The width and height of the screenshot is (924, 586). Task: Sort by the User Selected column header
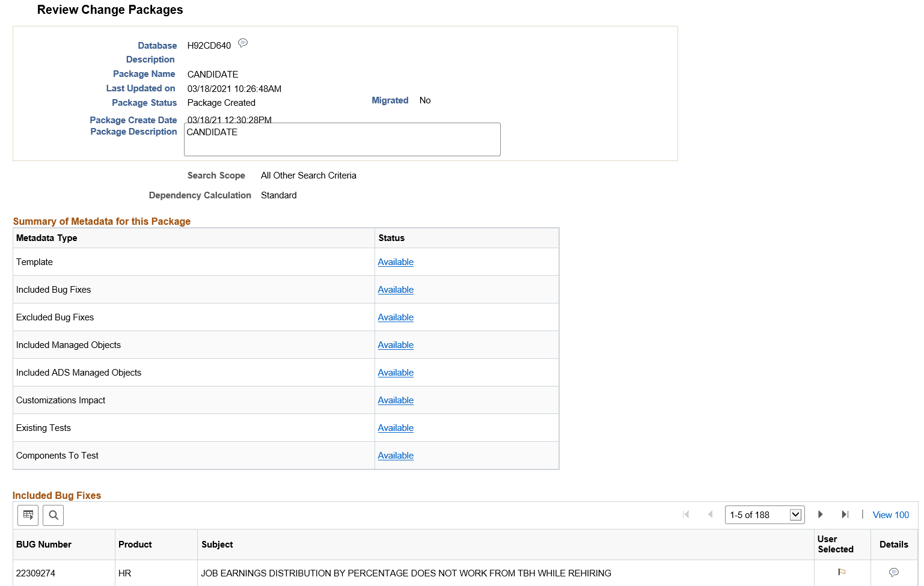tap(836, 544)
